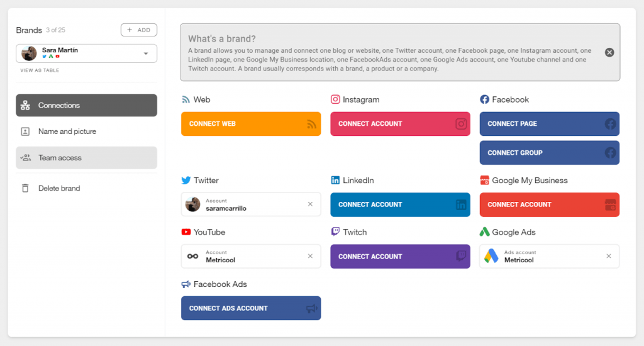
Task: Dismiss the What's a brand info box
Action: pos(609,52)
